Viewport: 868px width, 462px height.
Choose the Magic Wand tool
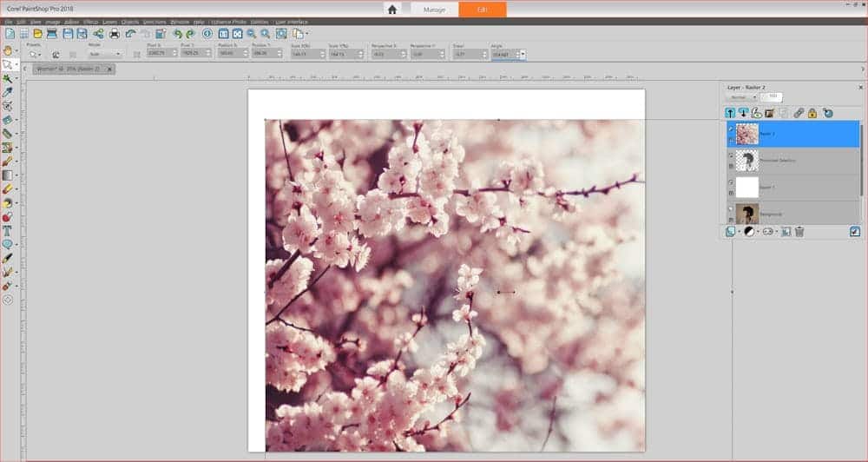pos(7,78)
